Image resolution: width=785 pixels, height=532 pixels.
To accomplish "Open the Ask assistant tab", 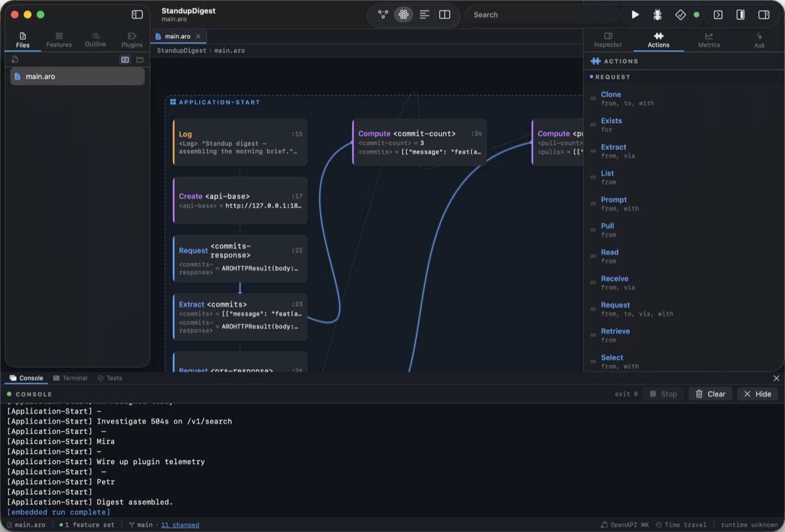I will (759, 40).
